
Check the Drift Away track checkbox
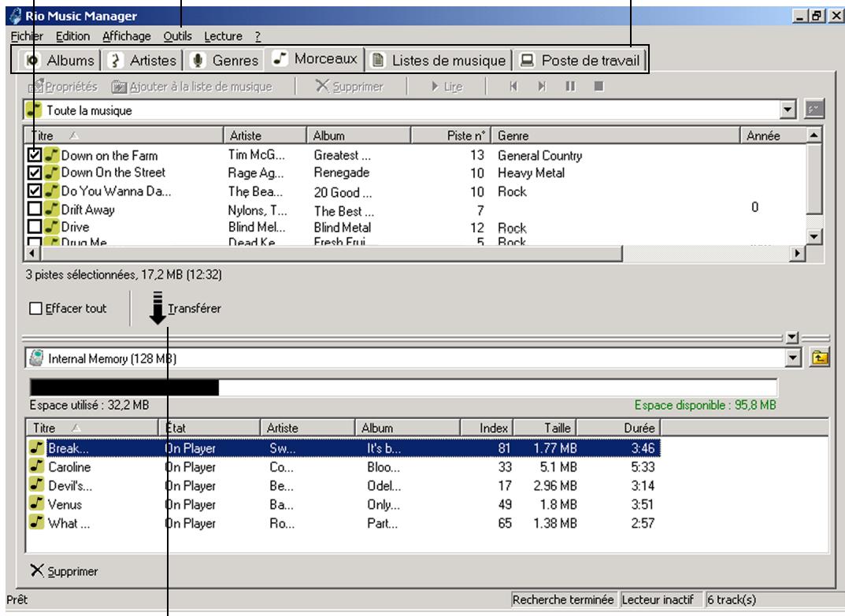34,210
